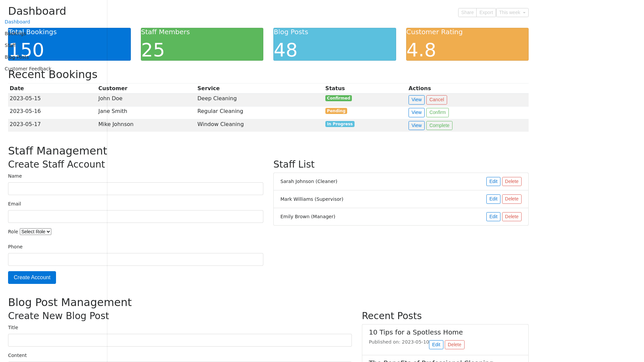Open Blog Posts in the sidebar
This screenshot has width=644, height=362.
17,57
